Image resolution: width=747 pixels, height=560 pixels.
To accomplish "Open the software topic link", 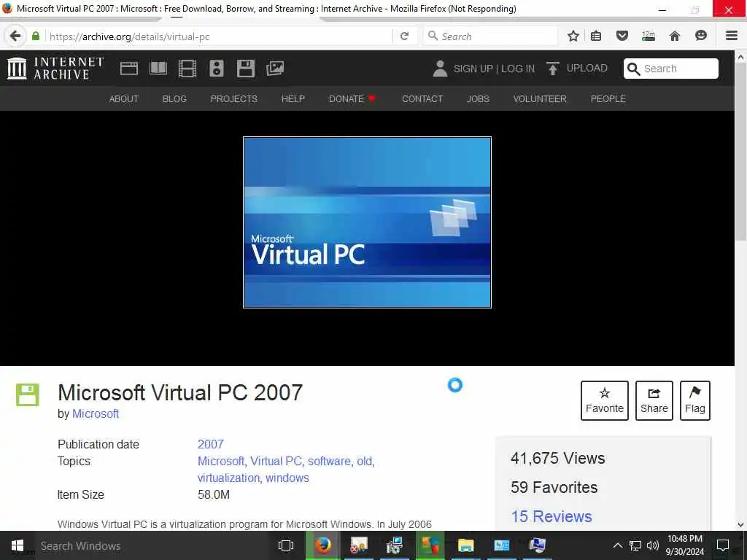I will click(329, 461).
